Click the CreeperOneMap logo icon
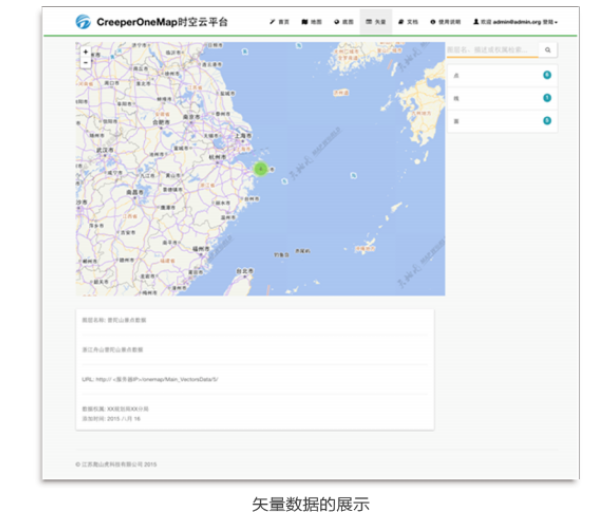Screen dimensions: 604x522 coord(83,21)
